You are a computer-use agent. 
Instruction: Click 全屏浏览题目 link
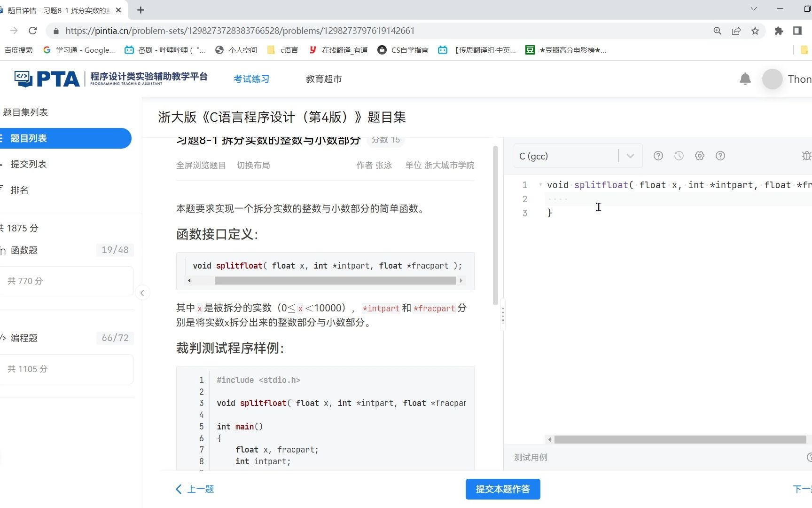pyautogui.click(x=201, y=166)
